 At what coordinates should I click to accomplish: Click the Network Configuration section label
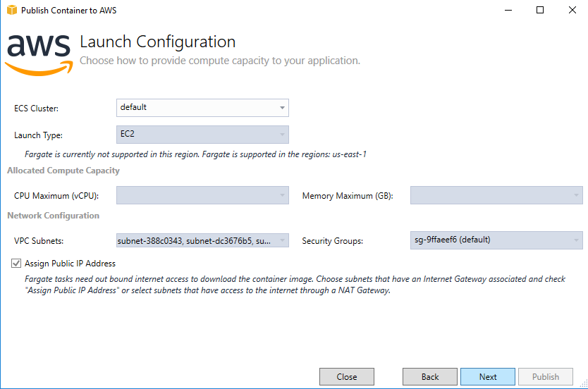coord(54,216)
